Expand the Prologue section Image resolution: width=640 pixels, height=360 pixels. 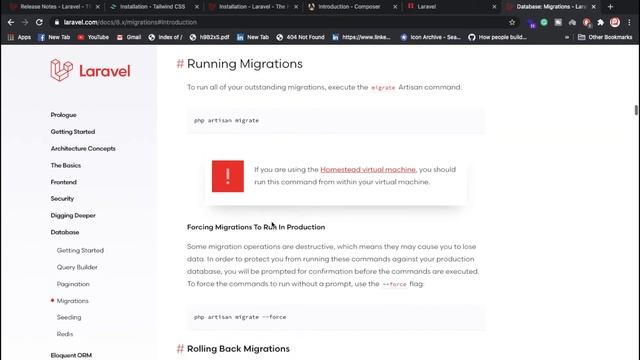pyautogui.click(x=63, y=115)
